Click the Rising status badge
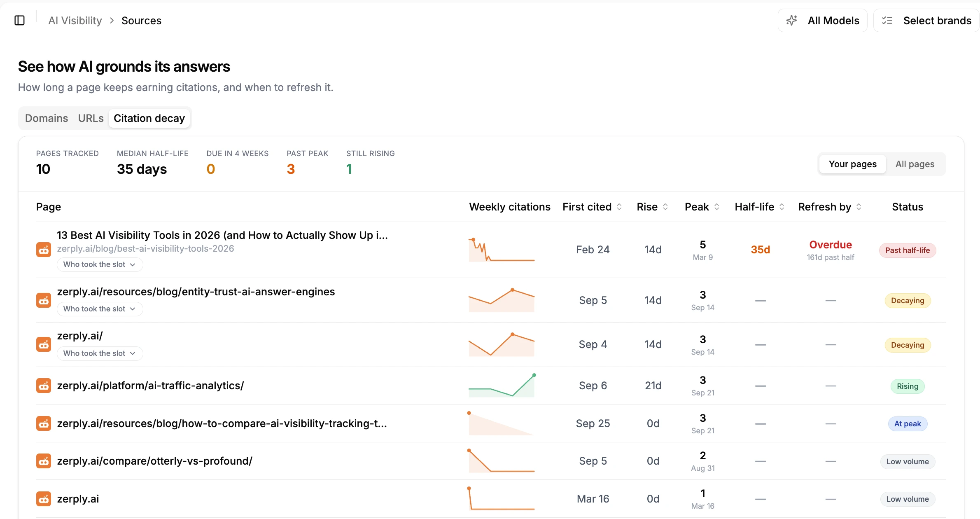The height and width of the screenshot is (519, 980). click(908, 386)
